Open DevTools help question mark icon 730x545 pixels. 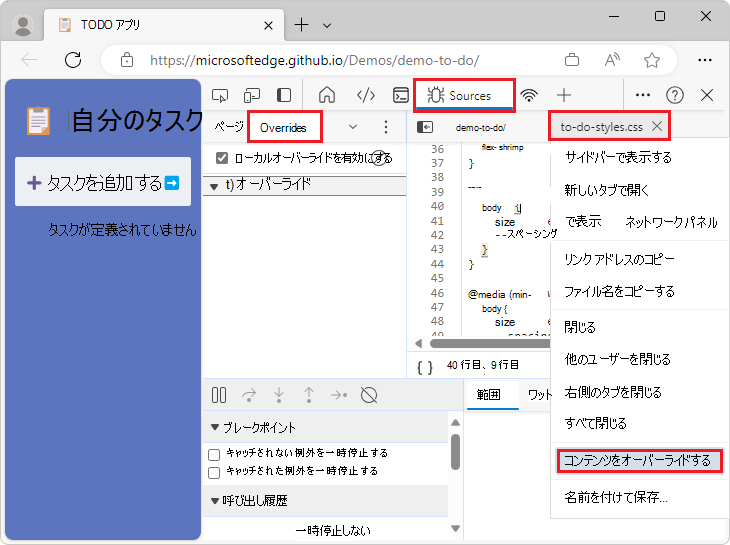tap(675, 95)
